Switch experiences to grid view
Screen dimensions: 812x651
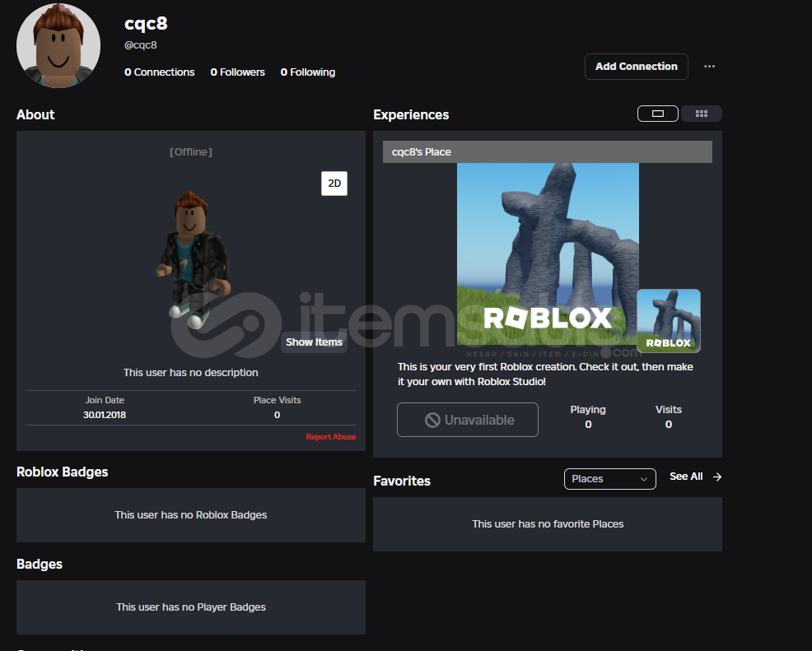point(701,114)
